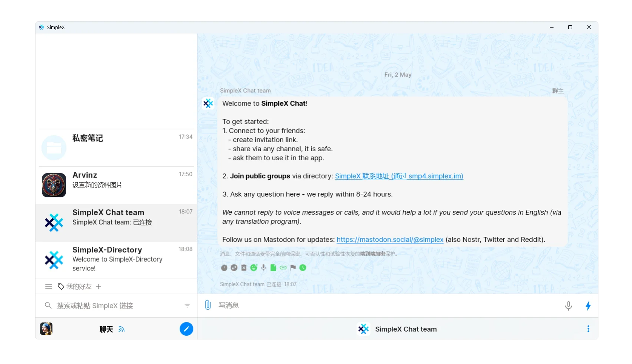This screenshot has width=632, height=364.
Task: Click the 群主 owner role label
Action: 558,91
